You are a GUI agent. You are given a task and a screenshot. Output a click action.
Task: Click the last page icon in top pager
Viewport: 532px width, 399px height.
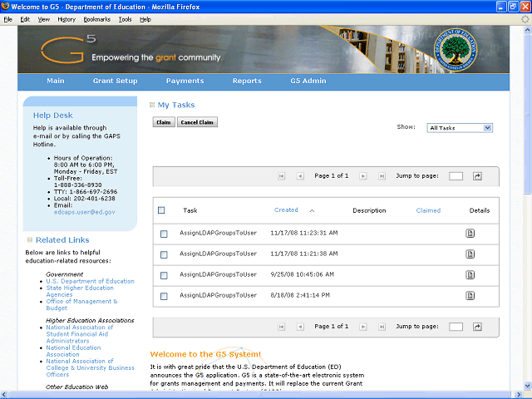[x=382, y=176]
